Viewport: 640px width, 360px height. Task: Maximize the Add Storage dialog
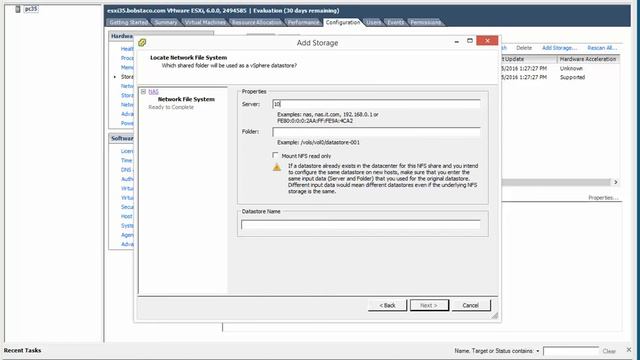click(470, 41)
